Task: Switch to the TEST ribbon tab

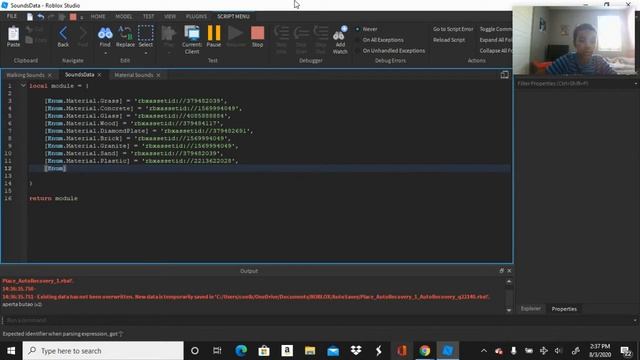Action: coord(149,16)
